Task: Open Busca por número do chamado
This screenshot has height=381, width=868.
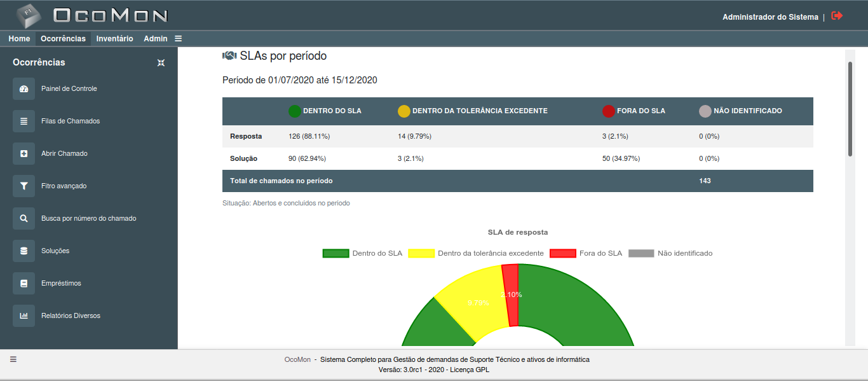Action: point(89,218)
